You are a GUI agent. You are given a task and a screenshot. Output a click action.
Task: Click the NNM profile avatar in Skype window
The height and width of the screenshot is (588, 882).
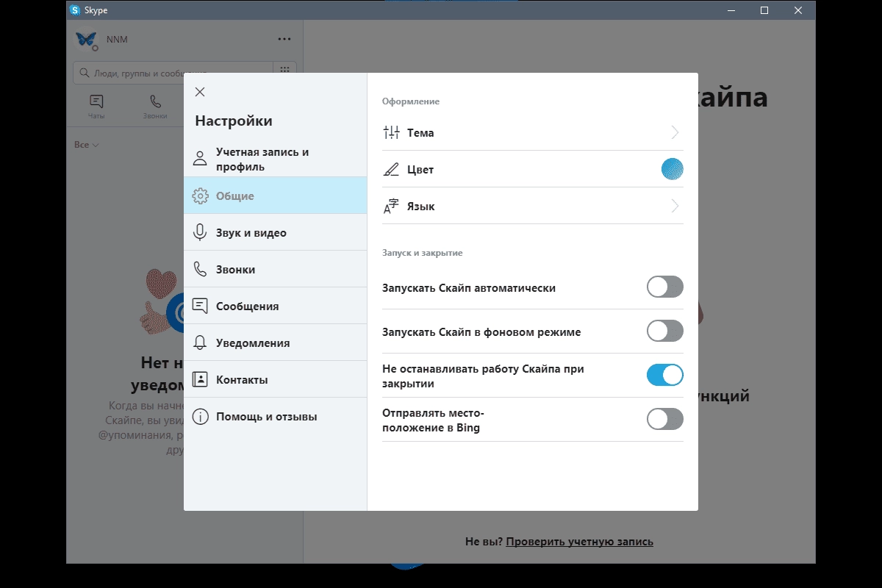tap(86, 40)
